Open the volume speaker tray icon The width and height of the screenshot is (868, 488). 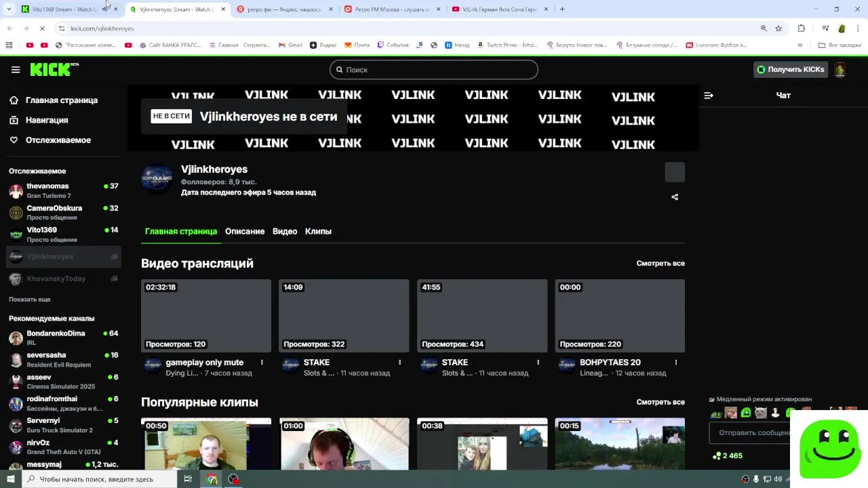779,479
